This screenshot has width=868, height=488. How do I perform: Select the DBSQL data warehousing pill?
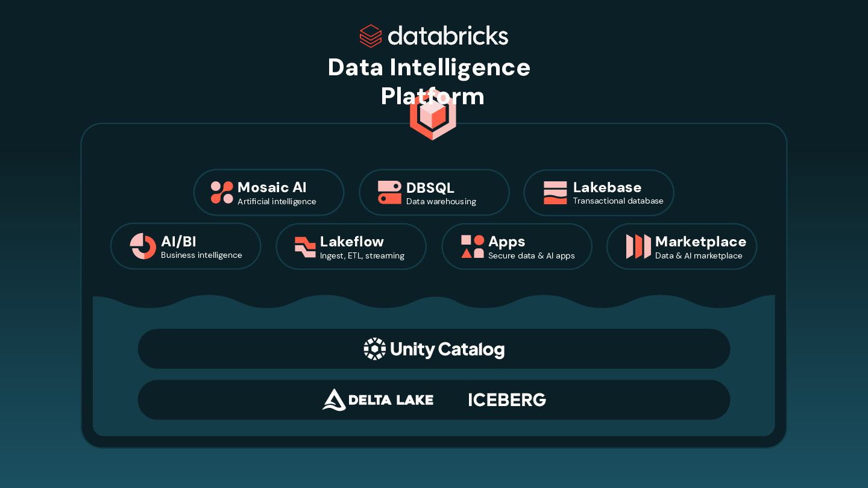tap(434, 193)
